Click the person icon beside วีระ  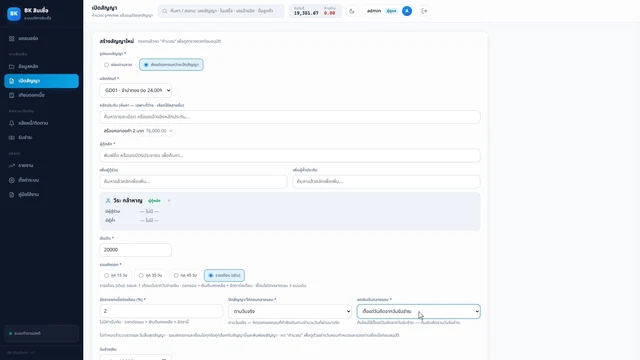tap(108, 201)
